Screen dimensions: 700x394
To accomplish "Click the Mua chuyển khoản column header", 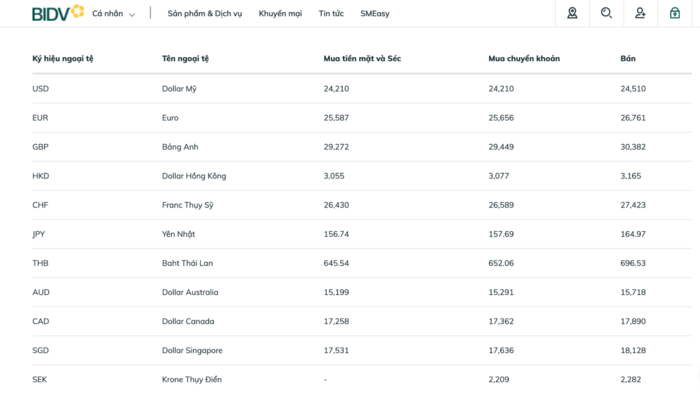I will point(524,58).
